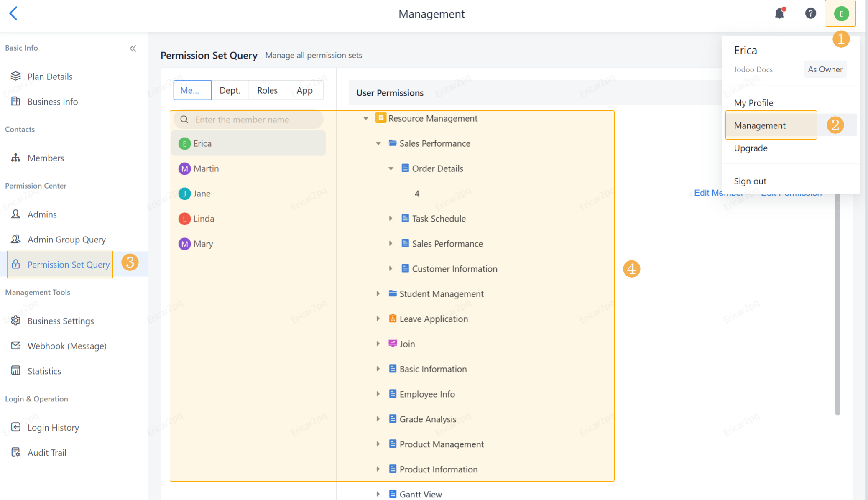Expand the Task Schedule tree node
Viewport: 868px width, 500px height.
pyautogui.click(x=391, y=219)
